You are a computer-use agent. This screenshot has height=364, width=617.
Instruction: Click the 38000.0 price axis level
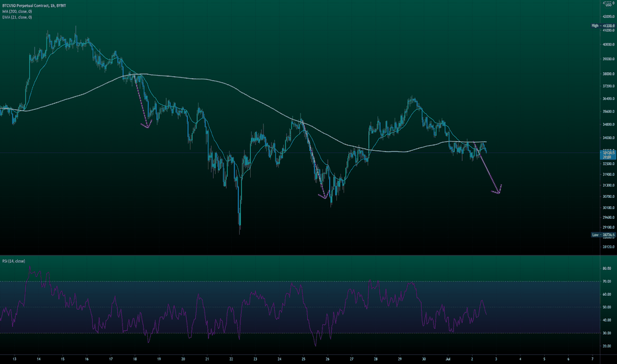click(608, 73)
